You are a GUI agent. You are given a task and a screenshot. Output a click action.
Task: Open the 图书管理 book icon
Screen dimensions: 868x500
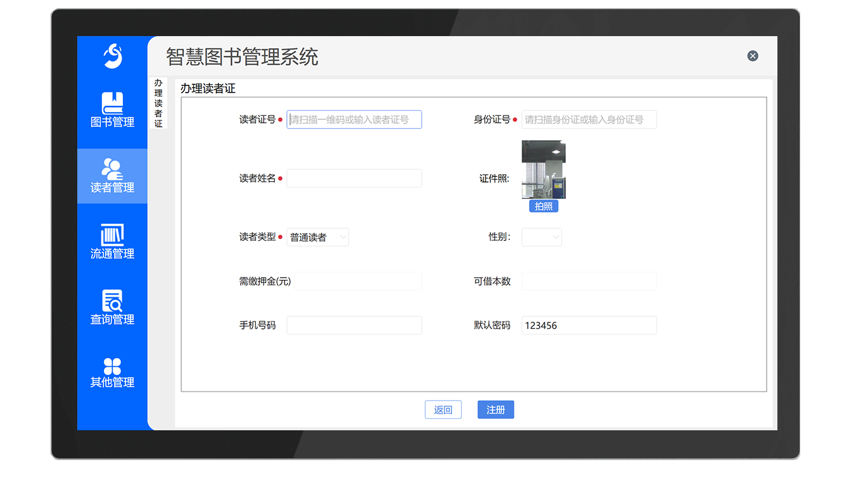coord(112,103)
